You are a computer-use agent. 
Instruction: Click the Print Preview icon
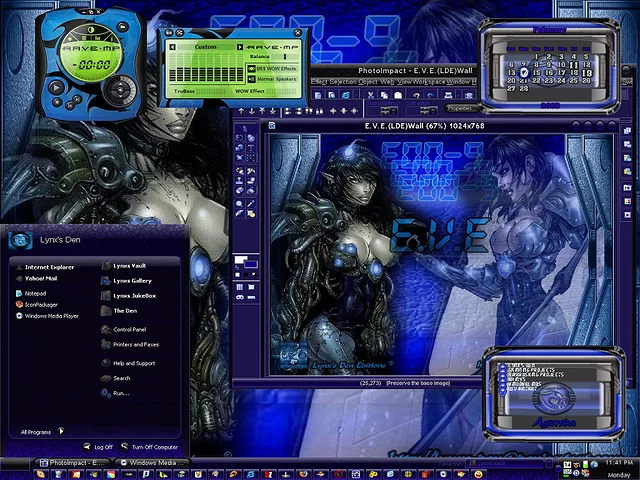pos(332,95)
